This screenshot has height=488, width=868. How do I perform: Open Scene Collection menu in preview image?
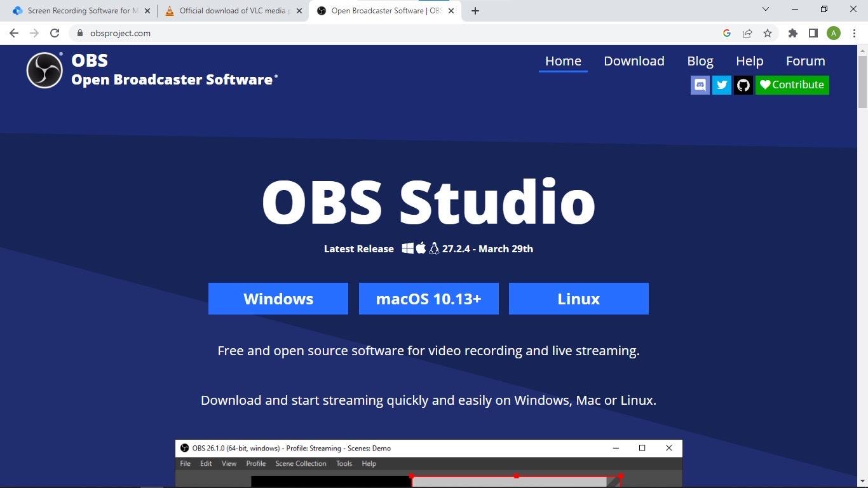[x=301, y=464]
